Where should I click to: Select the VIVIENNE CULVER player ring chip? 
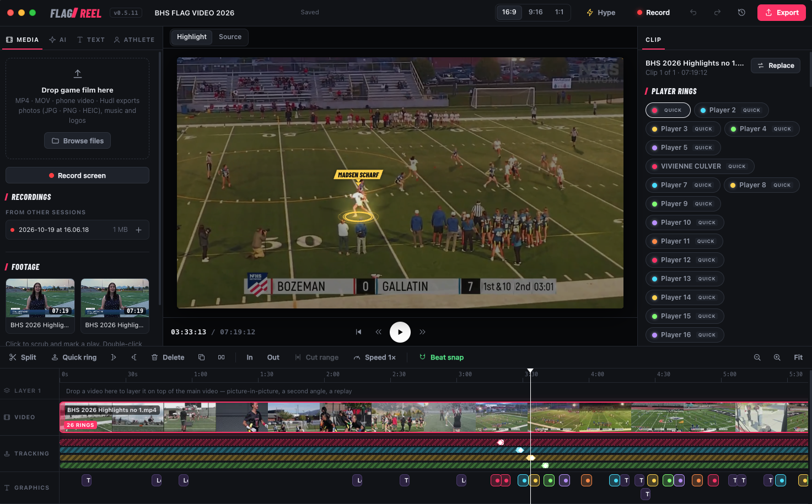(700, 166)
